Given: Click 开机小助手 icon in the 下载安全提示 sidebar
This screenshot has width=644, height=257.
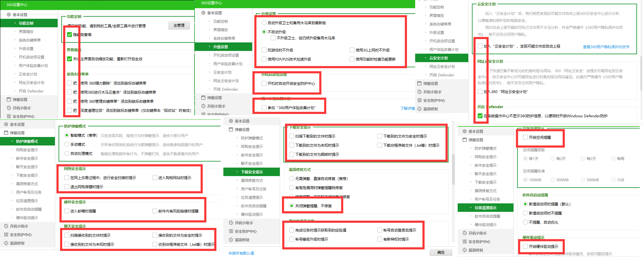Looking at the screenshot, I should tap(231, 223).
